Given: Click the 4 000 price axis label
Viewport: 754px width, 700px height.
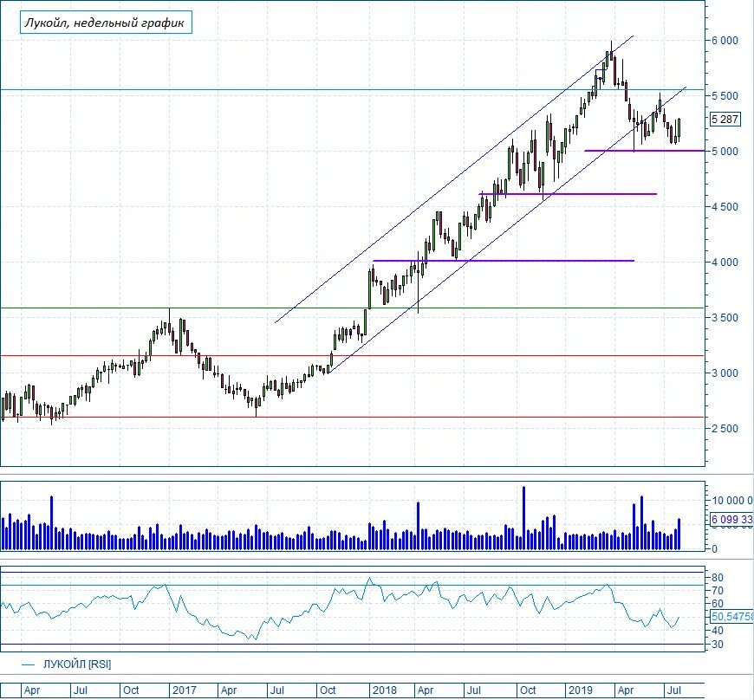Looking at the screenshot, I should click(x=725, y=262).
